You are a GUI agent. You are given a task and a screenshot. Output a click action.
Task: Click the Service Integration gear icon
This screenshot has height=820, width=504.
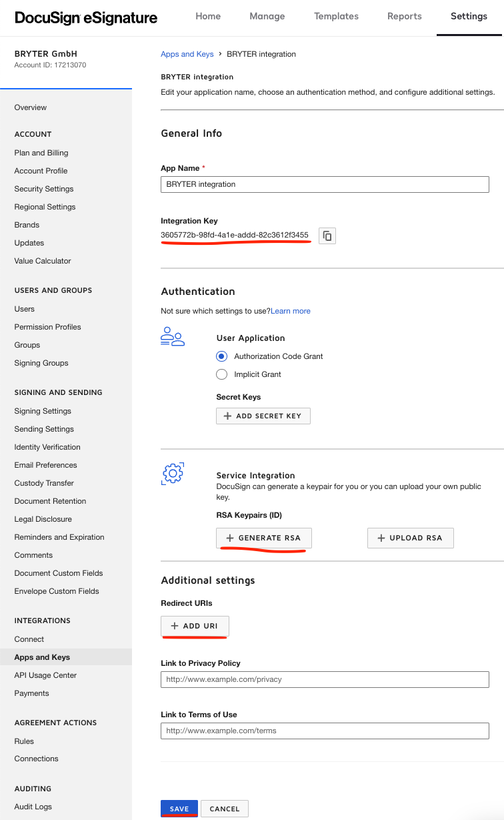tap(173, 473)
